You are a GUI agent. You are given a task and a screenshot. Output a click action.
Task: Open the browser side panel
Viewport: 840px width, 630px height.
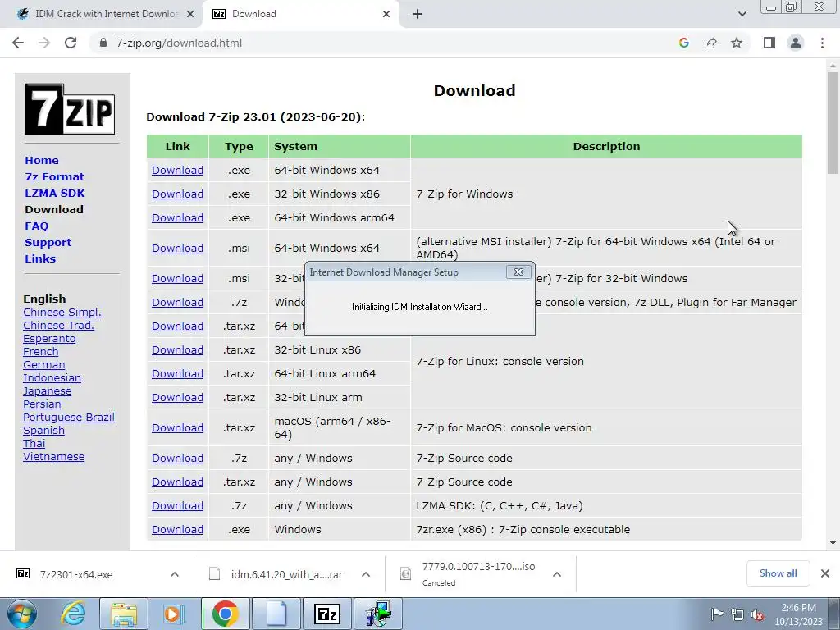click(x=769, y=43)
